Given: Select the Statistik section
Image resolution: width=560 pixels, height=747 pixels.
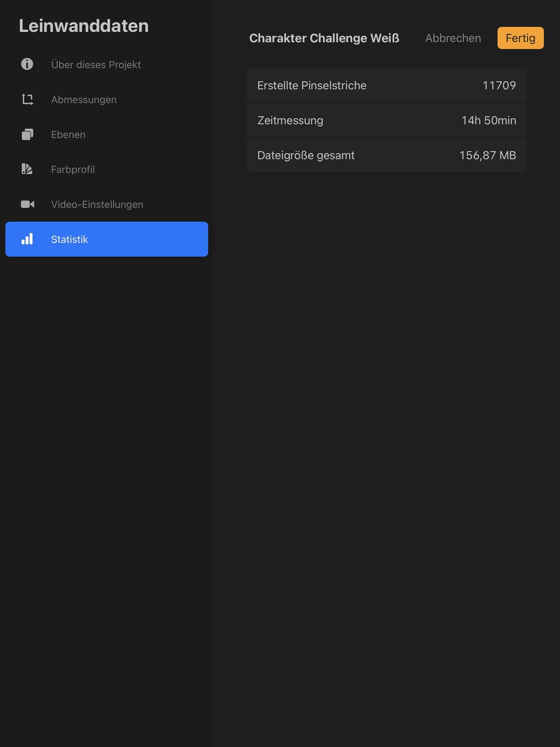Looking at the screenshot, I should click(106, 239).
